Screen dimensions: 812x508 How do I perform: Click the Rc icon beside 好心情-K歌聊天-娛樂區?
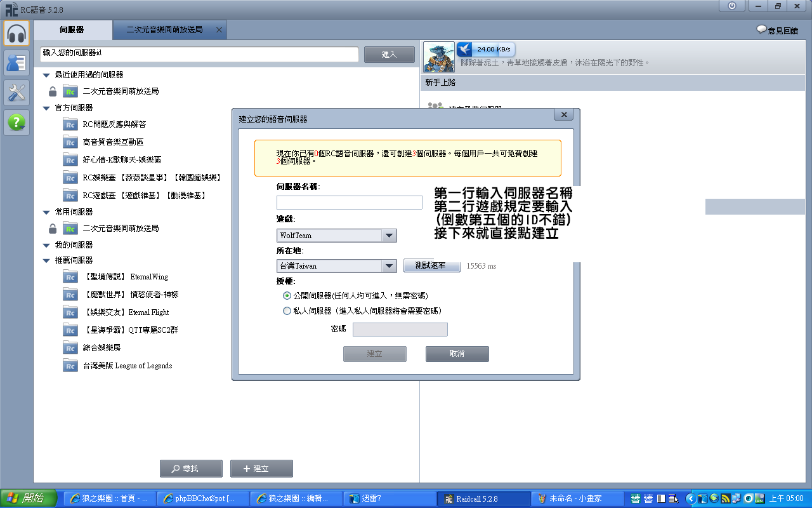[x=70, y=160]
